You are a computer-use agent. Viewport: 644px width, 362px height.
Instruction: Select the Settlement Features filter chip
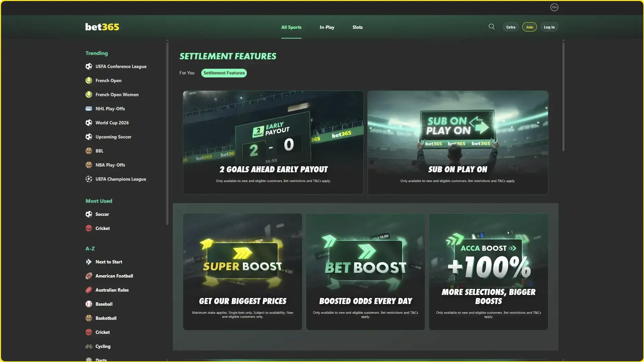tap(224, 73)
